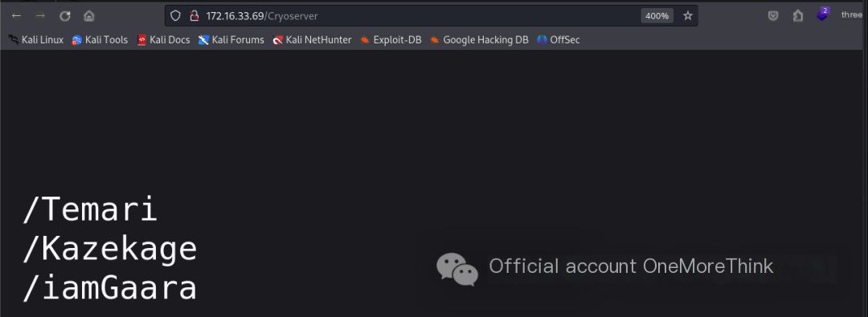
Task: Click the insecure connection lock icon
Action: (194, 15)
